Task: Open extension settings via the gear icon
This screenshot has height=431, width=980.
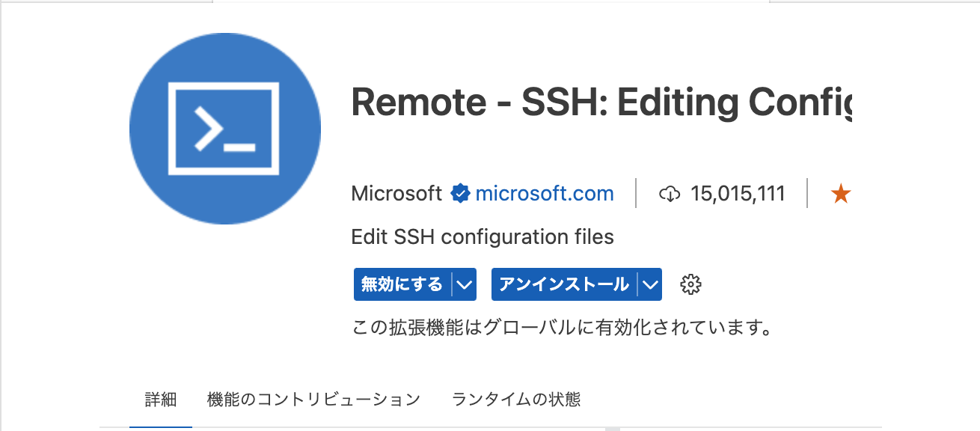Action: 690,284
